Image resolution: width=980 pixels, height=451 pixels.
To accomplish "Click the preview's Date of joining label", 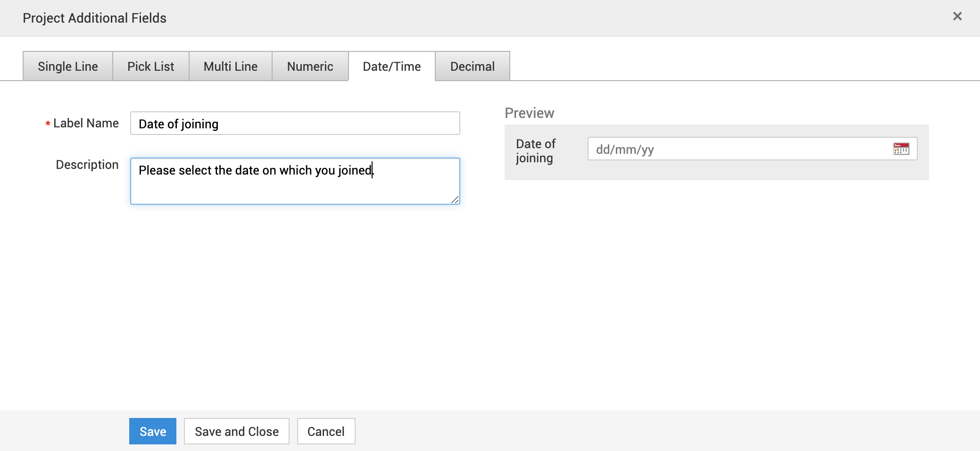I will tap(536, 151).
